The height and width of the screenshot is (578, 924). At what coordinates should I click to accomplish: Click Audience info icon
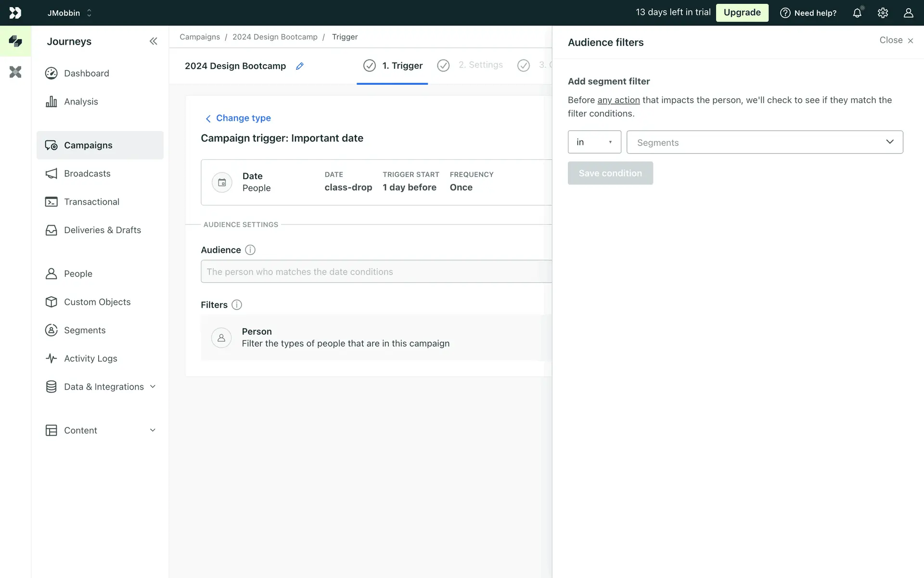(x=250, y=250)
